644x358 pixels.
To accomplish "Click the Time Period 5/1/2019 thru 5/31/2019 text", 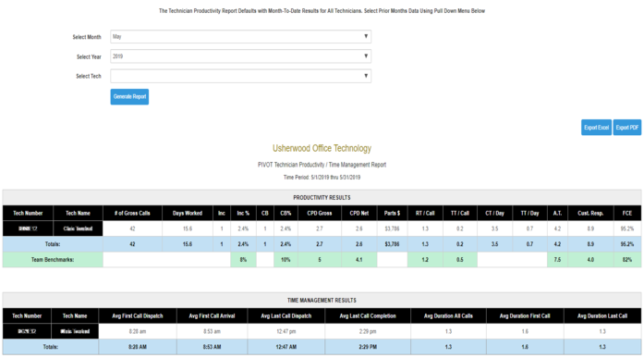I will (x=322, y=178).
